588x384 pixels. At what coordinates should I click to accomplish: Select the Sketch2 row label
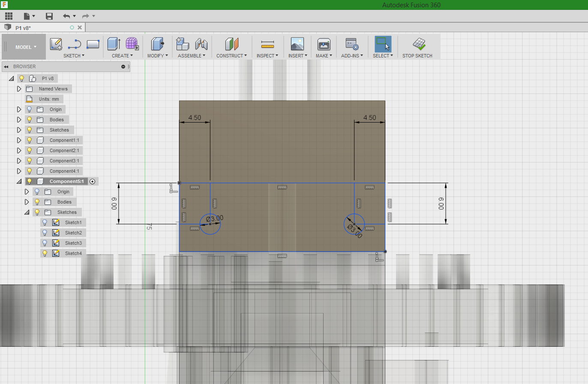[73, 233]
